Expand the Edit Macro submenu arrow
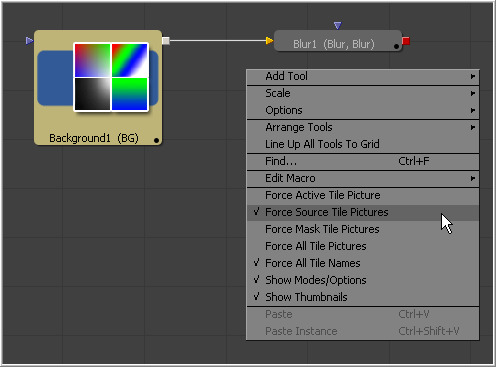The image size is (496, 367). click(x=473, y=178)
